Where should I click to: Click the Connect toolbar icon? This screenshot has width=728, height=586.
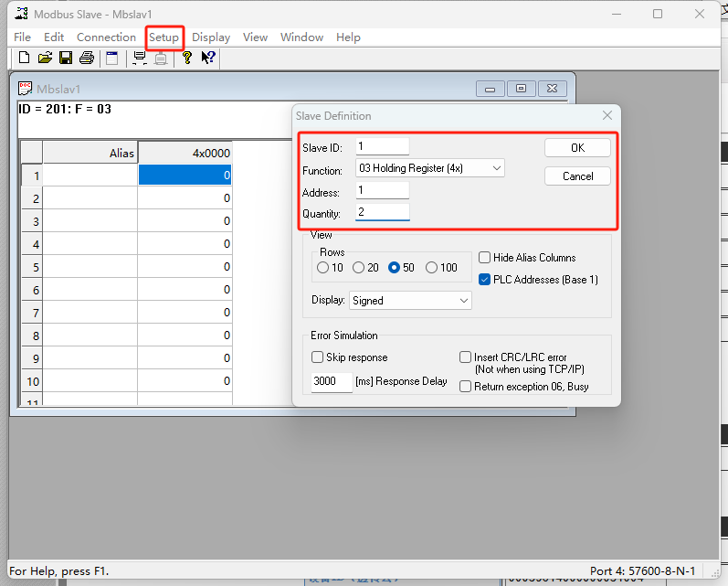[140, 58]
